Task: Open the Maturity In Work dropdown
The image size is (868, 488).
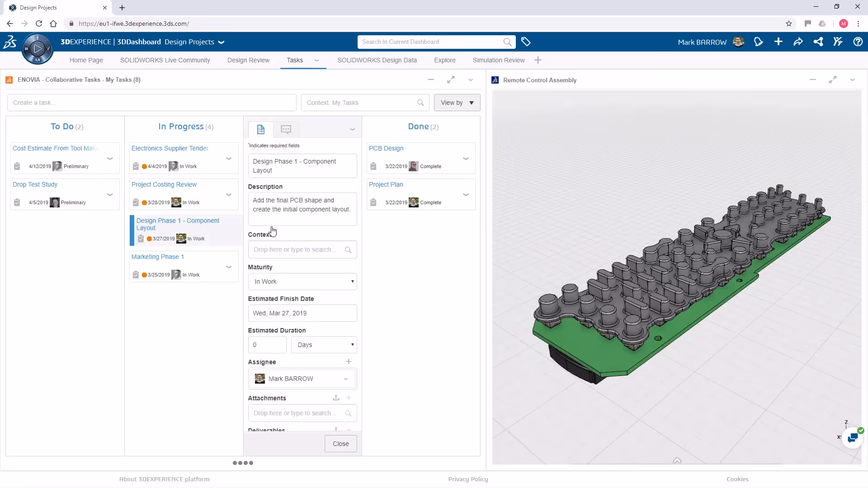Action: coord(302,282)
